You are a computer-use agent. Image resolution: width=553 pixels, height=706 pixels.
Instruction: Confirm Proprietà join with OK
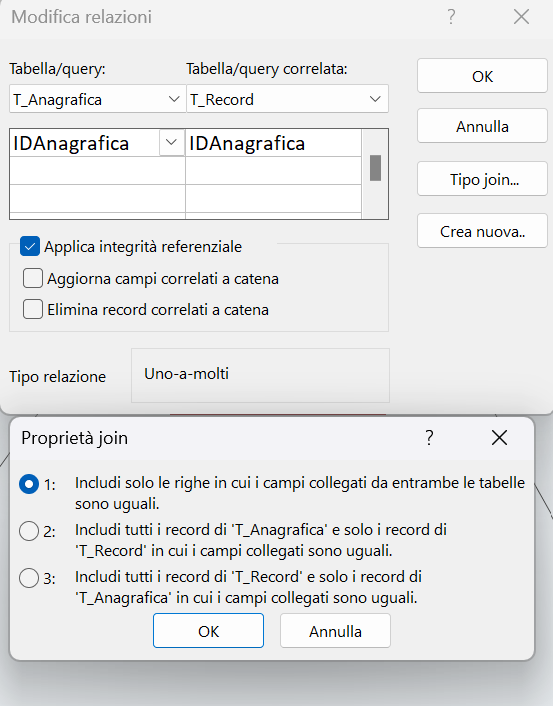click(209, 631)
